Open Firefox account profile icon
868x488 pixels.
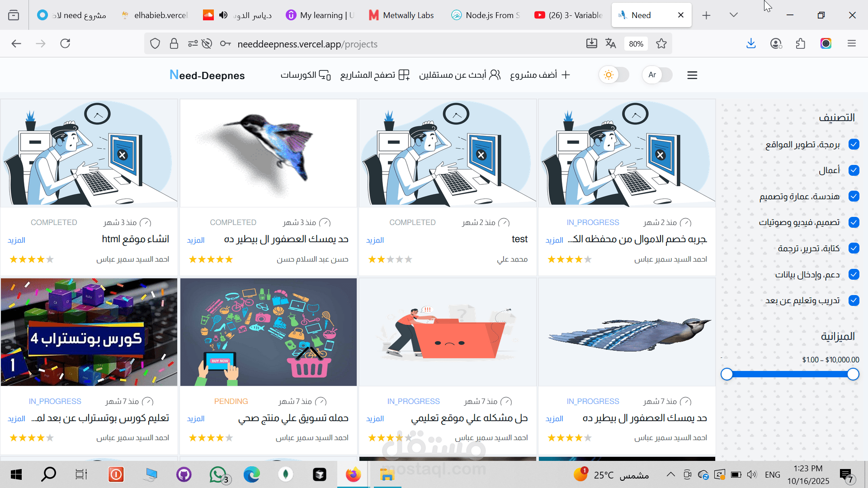click(x=776, y=43)
